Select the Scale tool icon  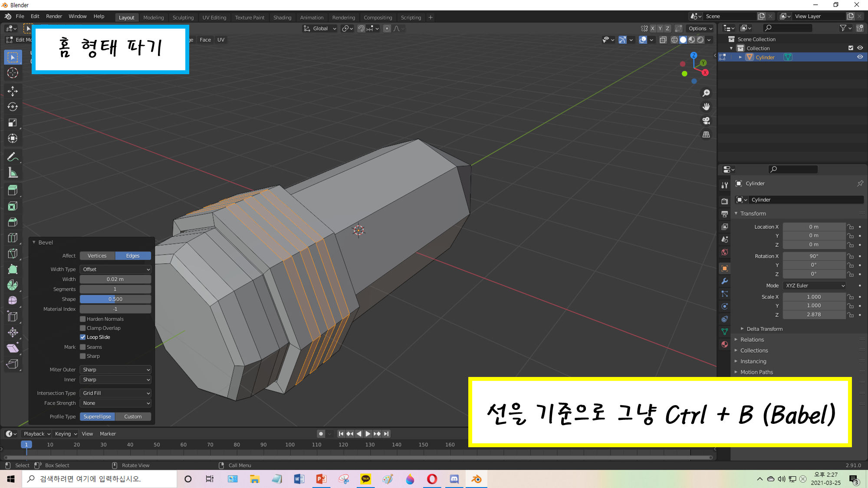(13, 123)
